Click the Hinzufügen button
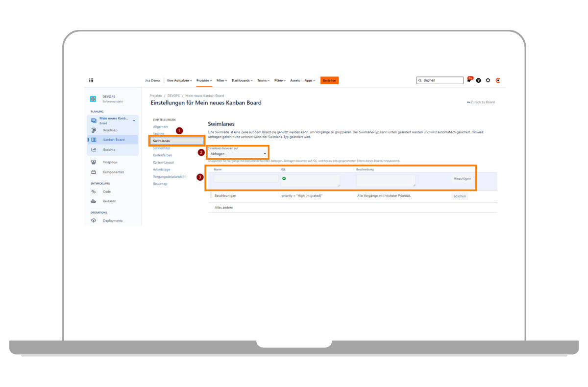The image size is (588, 387). click(462, 179)
